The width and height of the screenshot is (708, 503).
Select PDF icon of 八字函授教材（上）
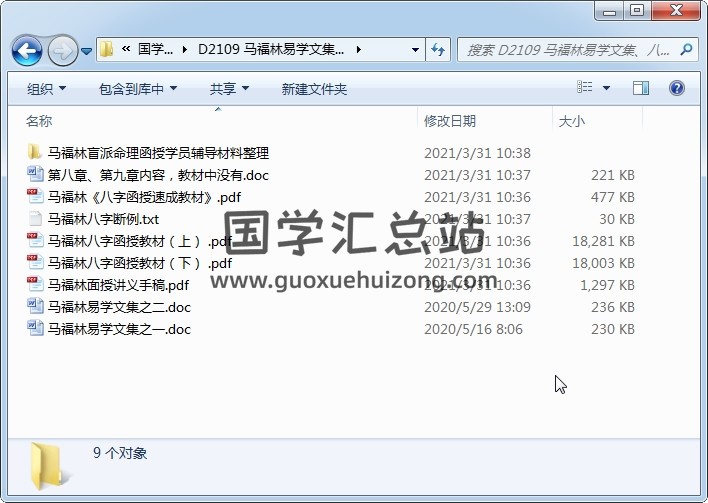(35, 240)
